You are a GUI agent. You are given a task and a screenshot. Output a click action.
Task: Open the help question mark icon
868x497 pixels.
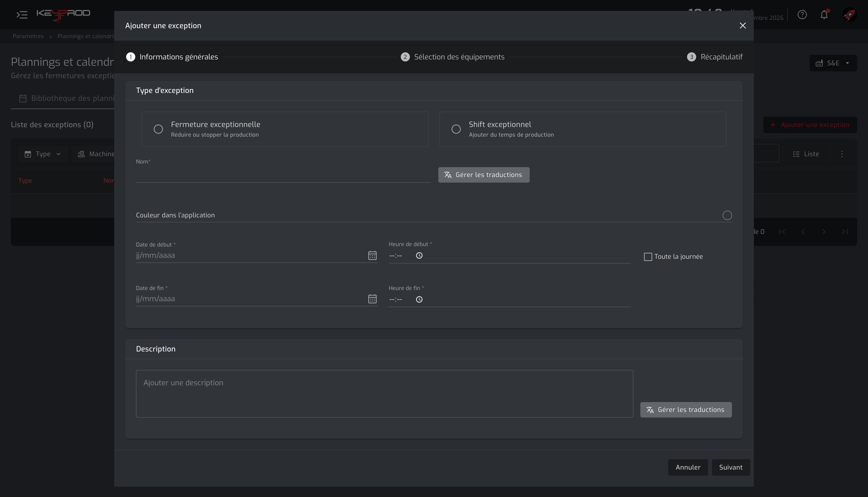(802, 15)
